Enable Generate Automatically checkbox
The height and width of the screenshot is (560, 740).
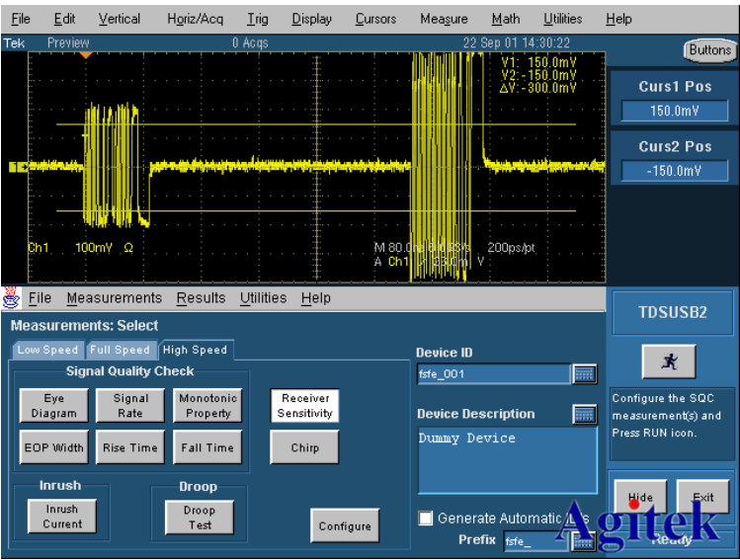[426, 519]
